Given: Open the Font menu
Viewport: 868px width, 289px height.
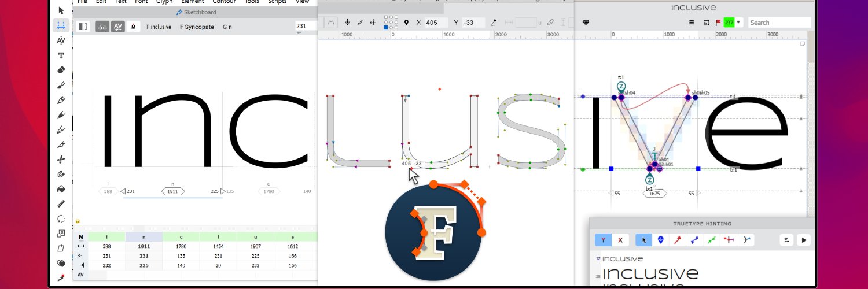Looking at the screenshot, I should [141, 2].
